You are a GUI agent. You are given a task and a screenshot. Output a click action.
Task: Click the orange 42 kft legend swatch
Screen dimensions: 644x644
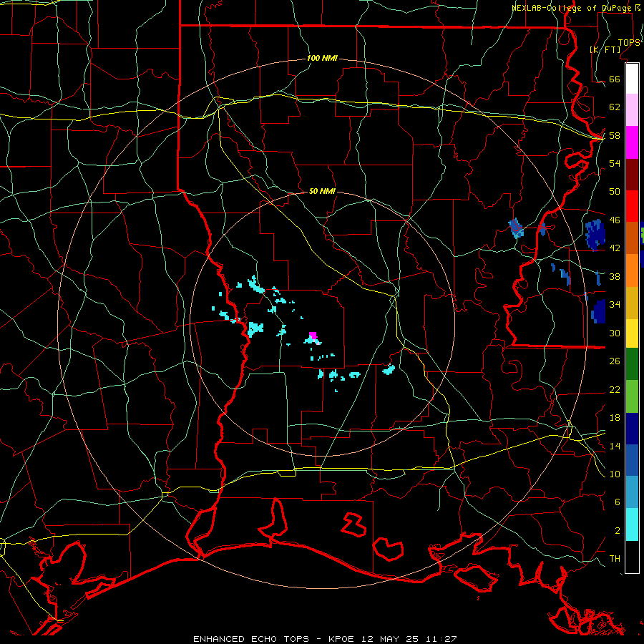pos(632,270)
